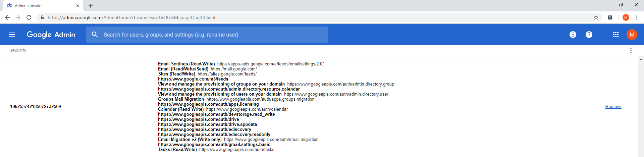Open the Help question mark icon

pyautogui.click(x=589, y=35)
